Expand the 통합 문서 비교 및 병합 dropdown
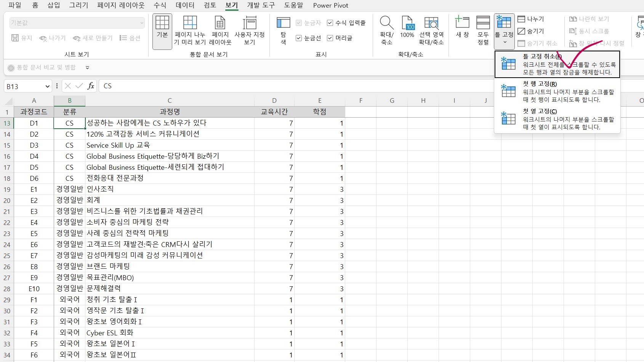The image size is (644, 362). (x=87, y=67)
